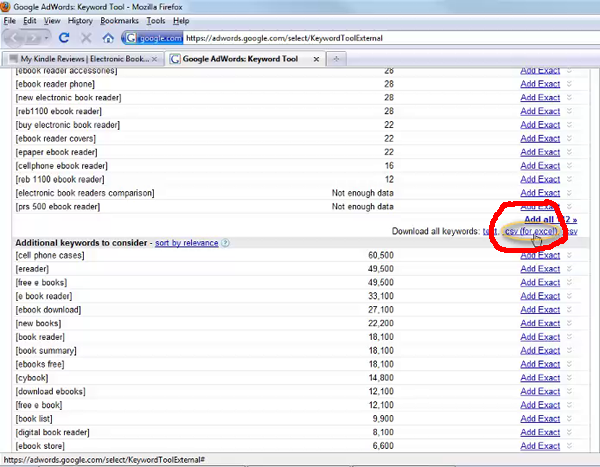Viewport: 600px width, 467px height.
Task: Click help icon beside sort by relevance
Action: point(226,243)
